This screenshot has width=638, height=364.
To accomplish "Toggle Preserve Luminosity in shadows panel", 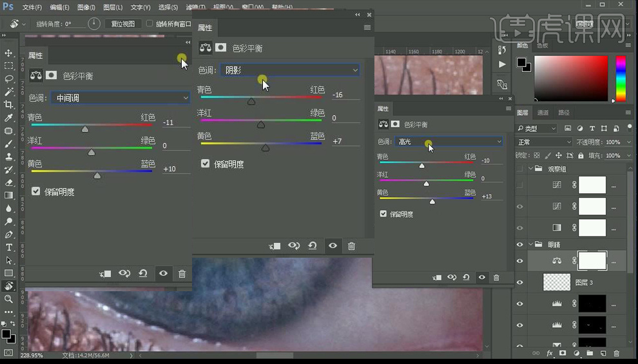I will 205,164.
